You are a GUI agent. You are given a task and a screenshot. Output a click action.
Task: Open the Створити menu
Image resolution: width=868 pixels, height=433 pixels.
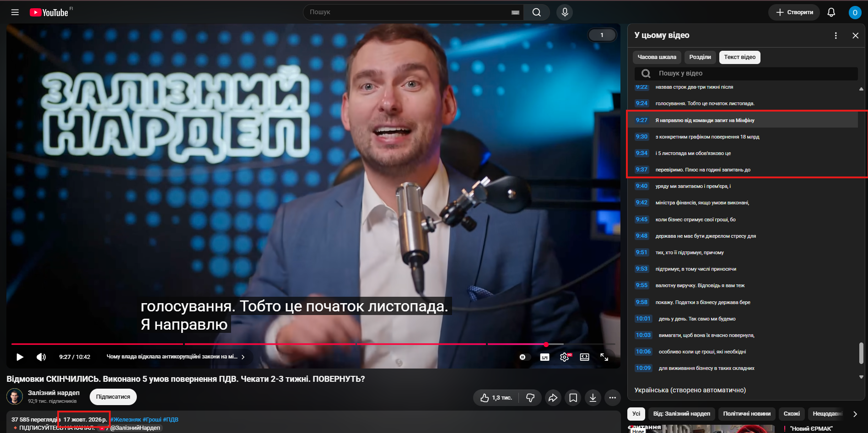[794, 12]
